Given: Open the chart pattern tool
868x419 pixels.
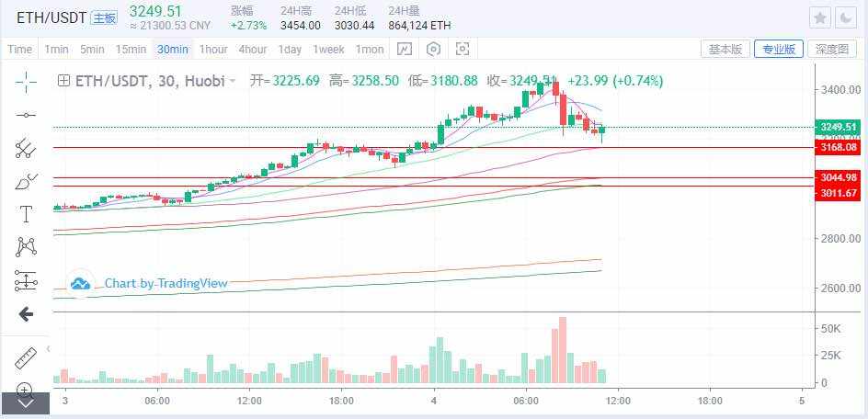Looking at the screenshot, I should tap(26, 246).
